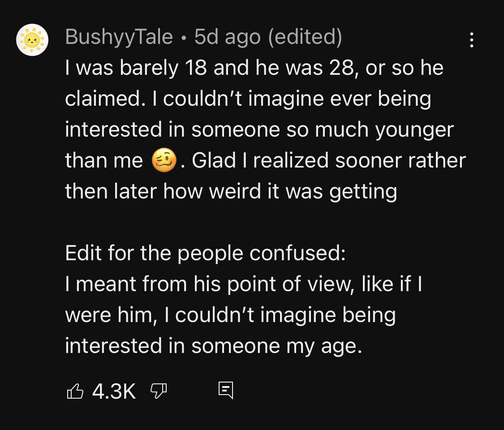Tap the line 'claimed. I couldn't imagine ever being'
This screenshot has width=504, height=430.
click(248, 99)
